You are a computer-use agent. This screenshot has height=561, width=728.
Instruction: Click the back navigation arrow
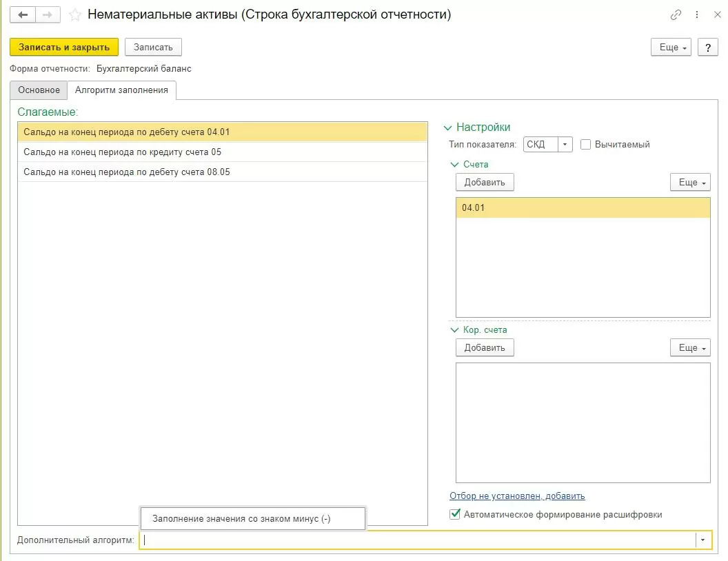pos(22,14)
